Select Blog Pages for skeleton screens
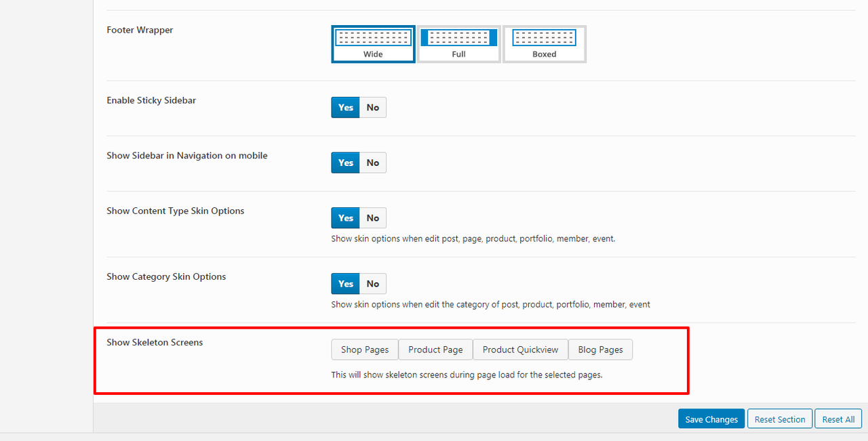 (x=600, y=350)
